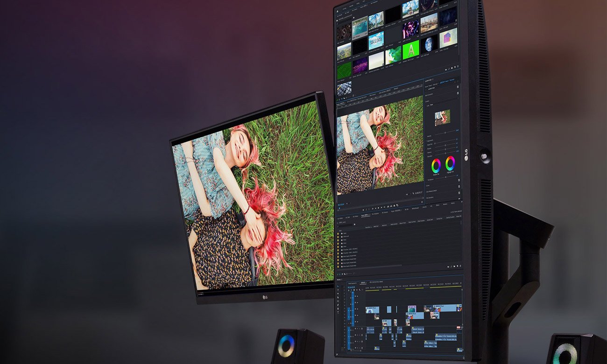Select the green paint splash thumbnail
Screen dimensions: 607x364
[x=393, y=55]
